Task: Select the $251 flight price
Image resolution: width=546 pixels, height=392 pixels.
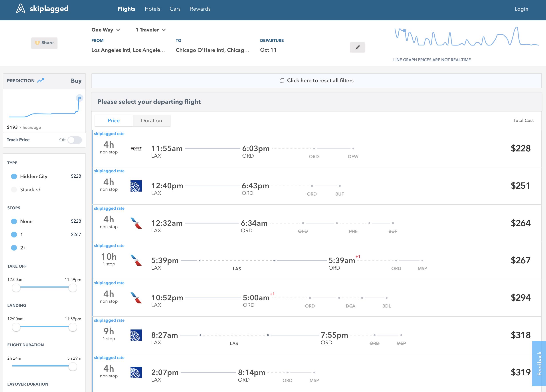Action: coord(520,186)
